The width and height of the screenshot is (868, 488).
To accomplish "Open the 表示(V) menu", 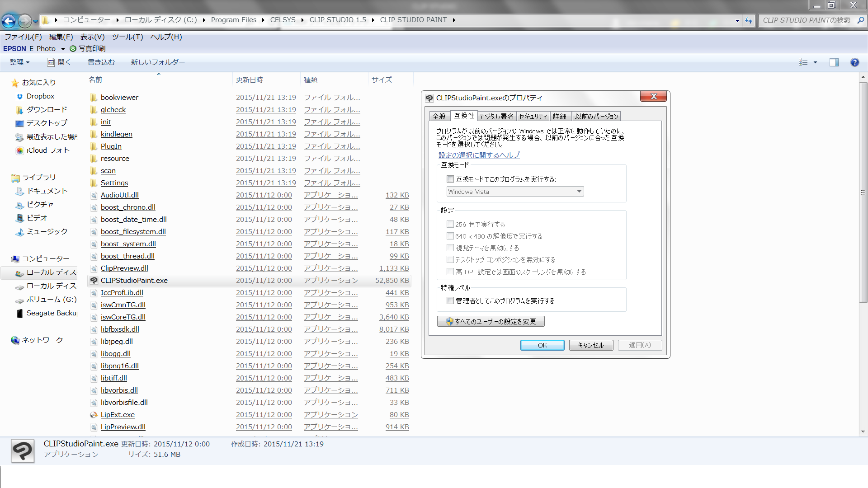I will 92,37.
